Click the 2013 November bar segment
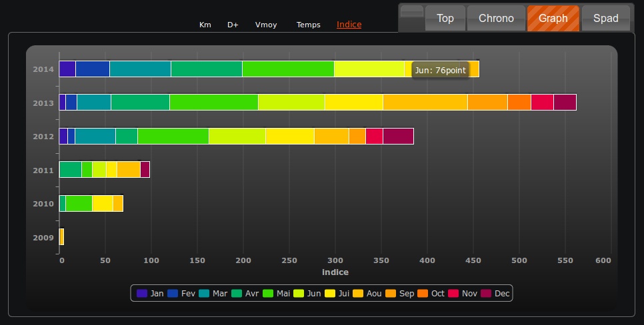Screen dimensions: 644x325 (x=542, y=102)
